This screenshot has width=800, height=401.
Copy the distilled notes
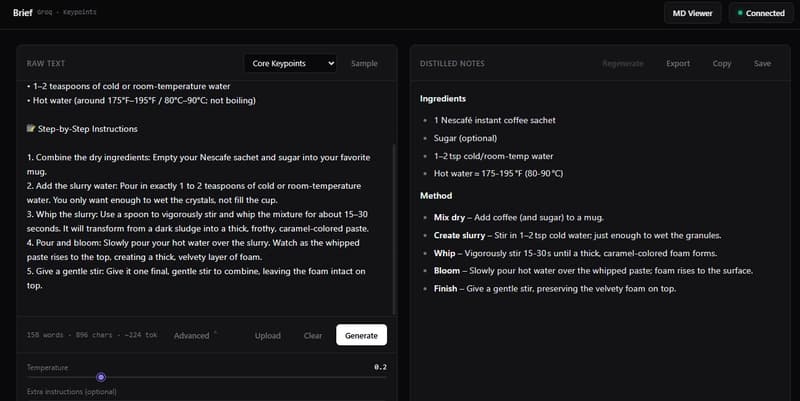coord(721,63)
